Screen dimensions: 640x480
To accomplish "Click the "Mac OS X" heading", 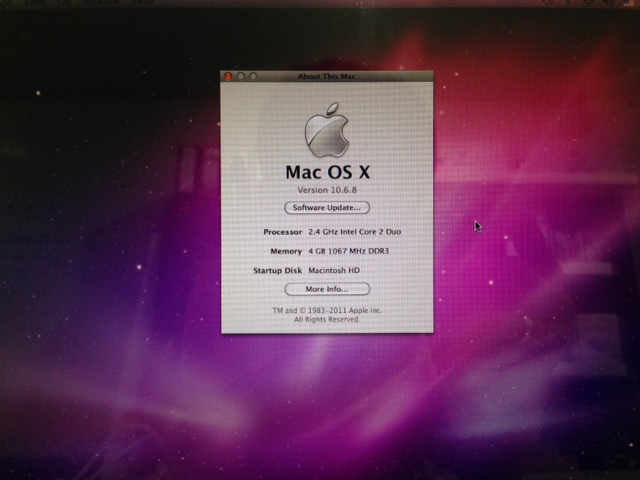I will (327, 172).
